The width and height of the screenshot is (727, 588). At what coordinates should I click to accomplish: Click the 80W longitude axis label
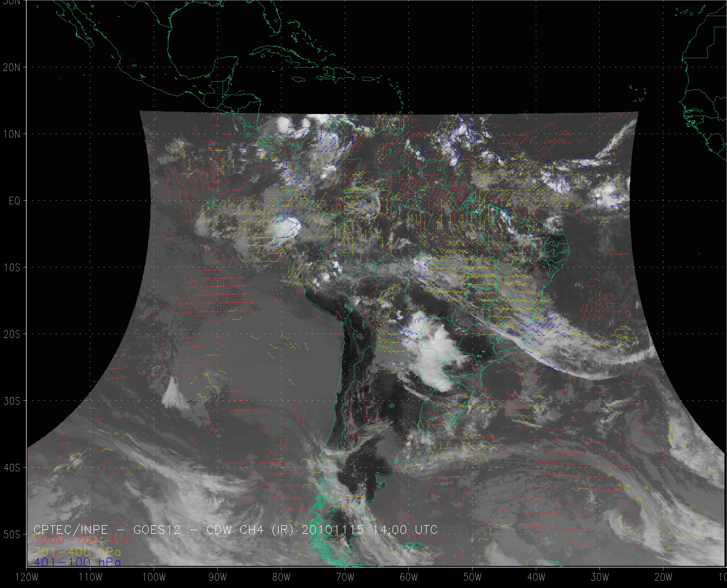pyautogui.click(x=282, y=577)
